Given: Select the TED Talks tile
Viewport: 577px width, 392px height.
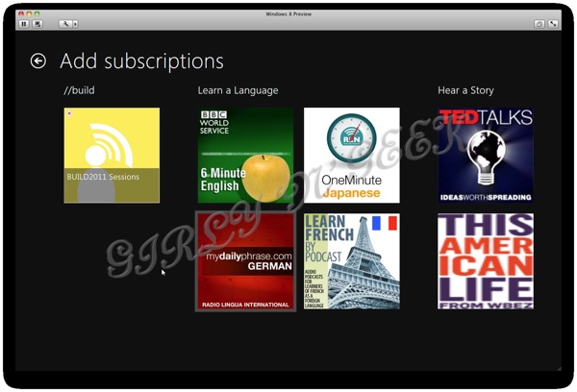Looking at the screenshot, I should (486, 156).
